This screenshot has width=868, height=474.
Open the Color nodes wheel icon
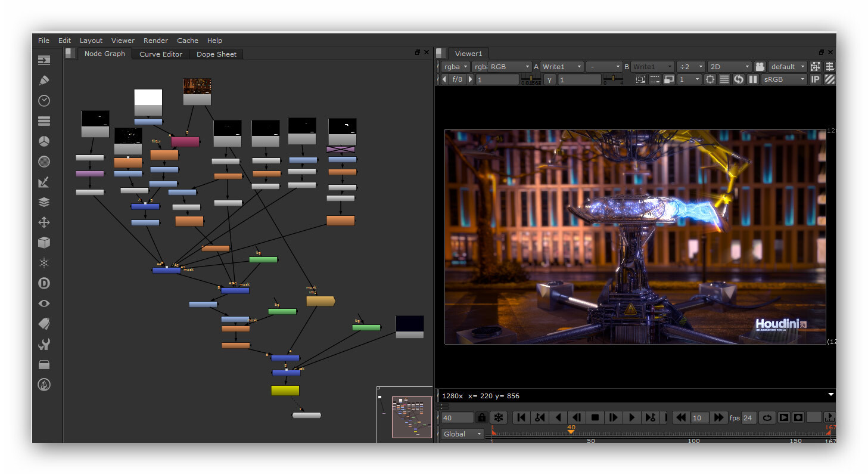(x=43, y=141)
